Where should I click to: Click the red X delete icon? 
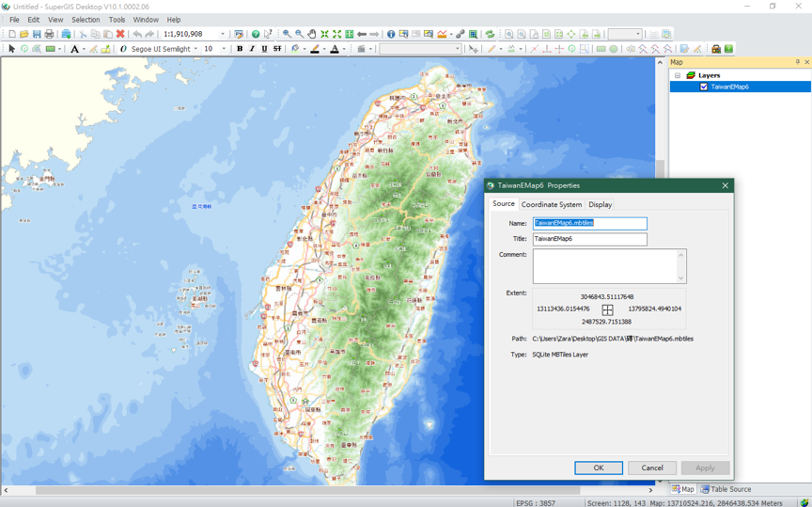[x=120, y=34]
